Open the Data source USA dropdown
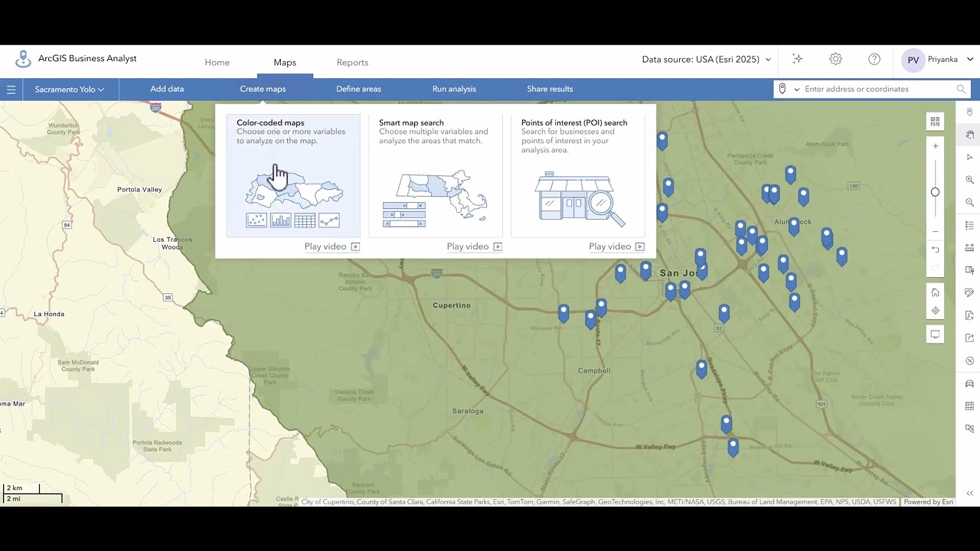 [706, 59]
